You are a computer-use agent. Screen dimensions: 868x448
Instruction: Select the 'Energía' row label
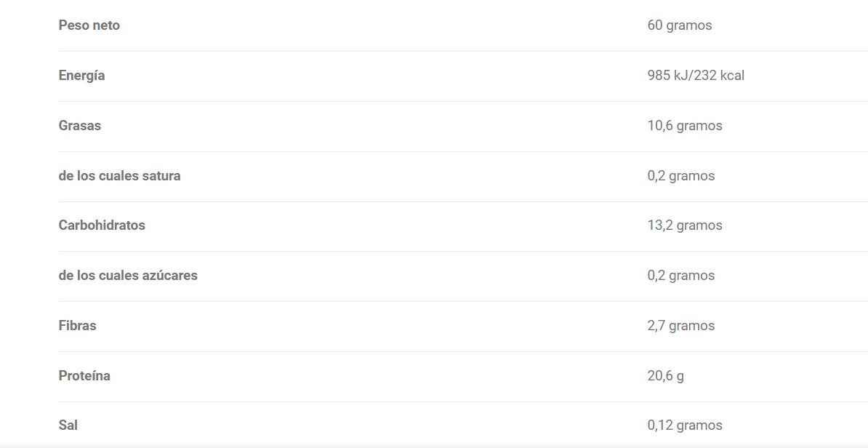pos(81,76)
